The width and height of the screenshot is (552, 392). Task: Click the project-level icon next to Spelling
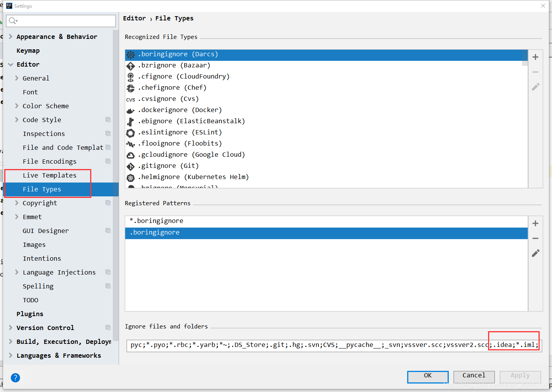point(108,286)
